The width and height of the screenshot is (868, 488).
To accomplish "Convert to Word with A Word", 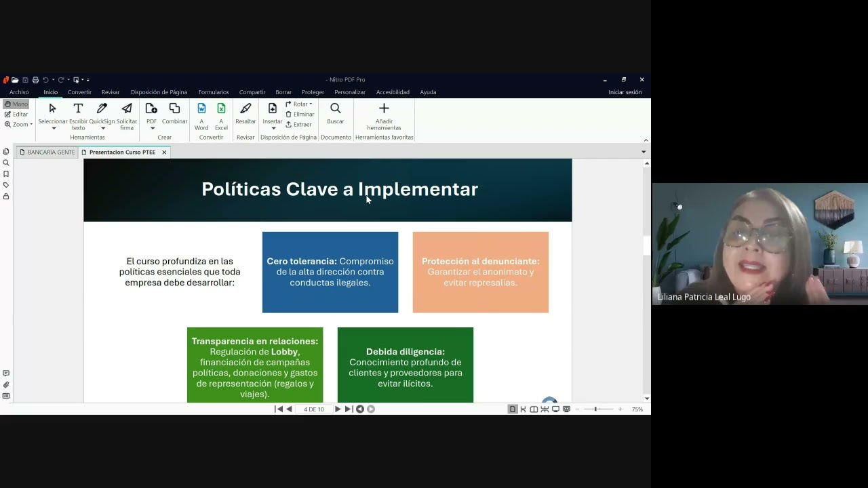I will pyautogui.click(x=201, y=116).
